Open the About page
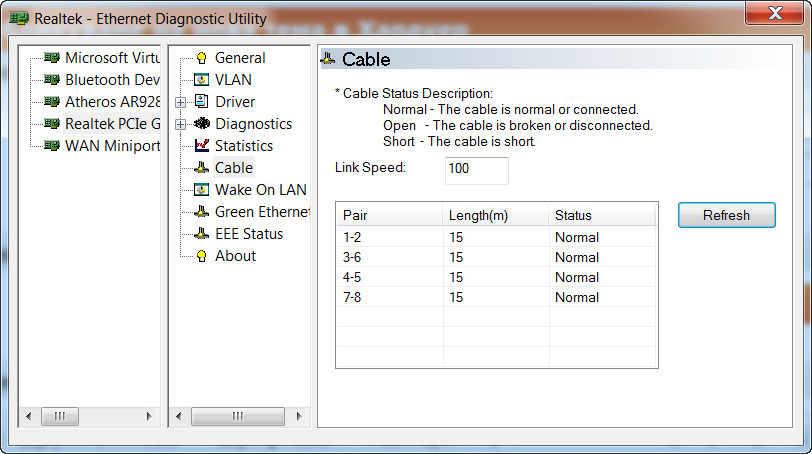This screenshot has height=454, width=812. click(x=235, y=256)
